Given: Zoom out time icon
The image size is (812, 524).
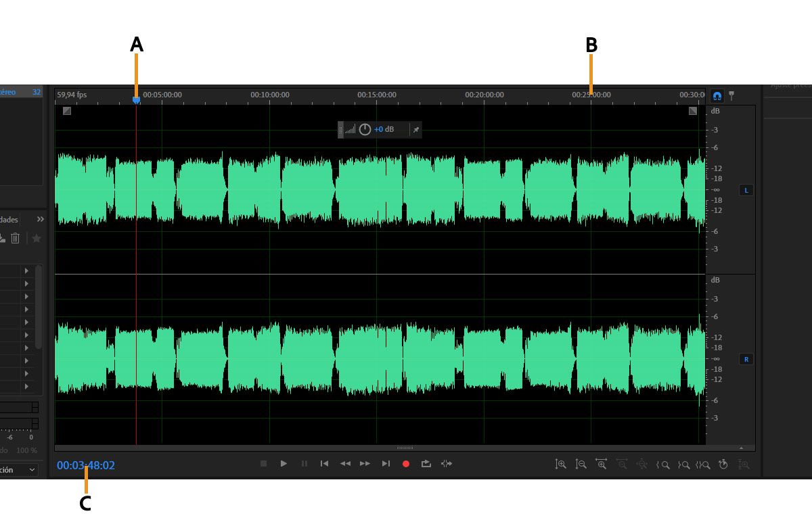Looking at the screenshot, I should pyautogui.click(x=621, y=465).
